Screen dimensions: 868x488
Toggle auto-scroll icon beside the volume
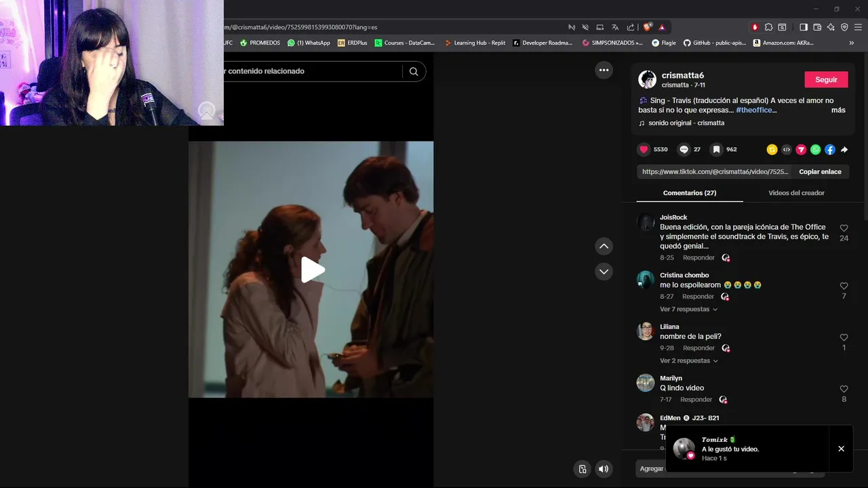tap(582, 469)
